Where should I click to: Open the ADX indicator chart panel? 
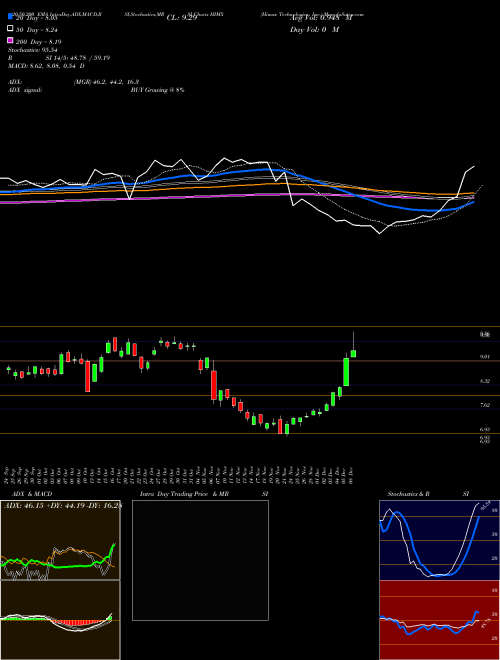tap(60, 540)
